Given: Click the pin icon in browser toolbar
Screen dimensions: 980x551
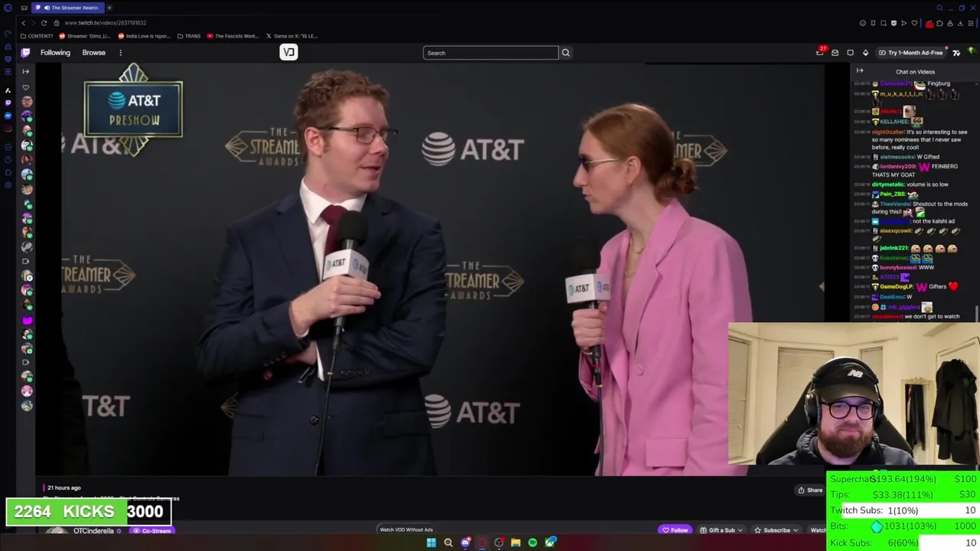Looking at the screenshot, I should 873,23.
